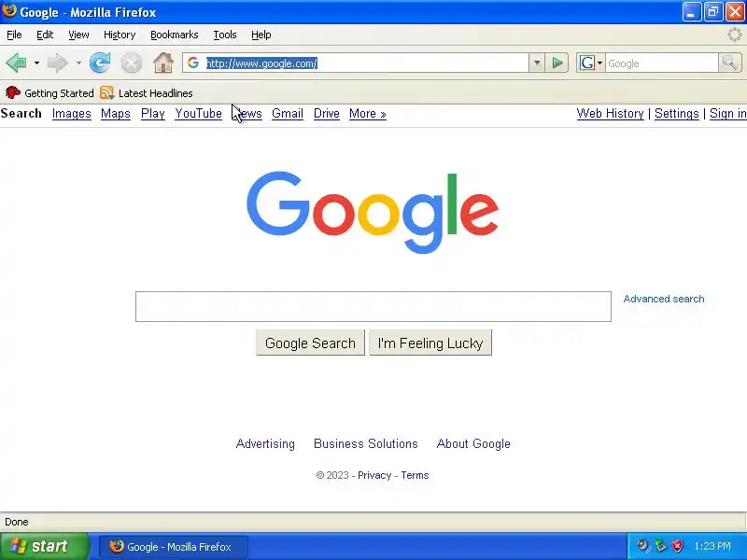Open Web History link
747x560 pixels.
coord(610,114)
